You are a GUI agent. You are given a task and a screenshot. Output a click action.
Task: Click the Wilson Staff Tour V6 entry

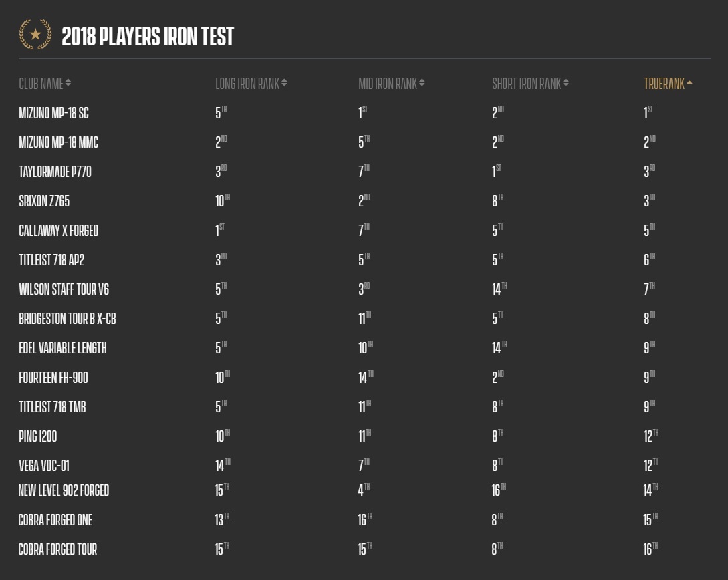point(64,289)
